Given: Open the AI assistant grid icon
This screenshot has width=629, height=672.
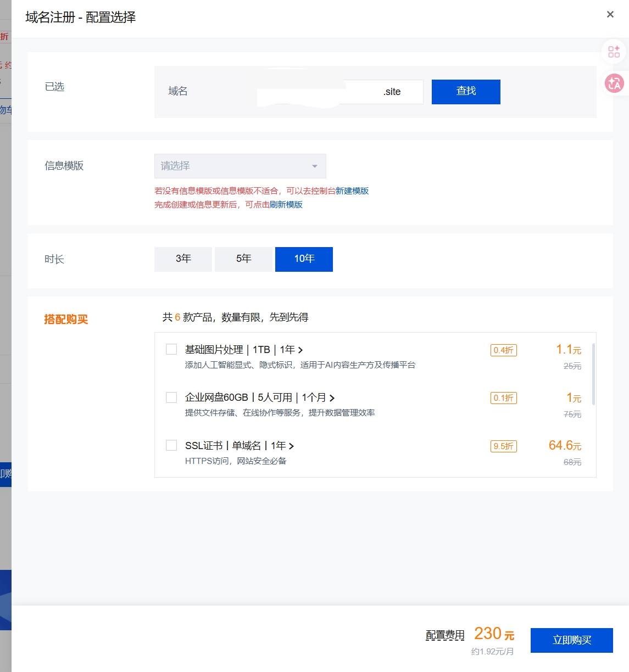Looking at the screenshot, I should (x=614, y=52).
